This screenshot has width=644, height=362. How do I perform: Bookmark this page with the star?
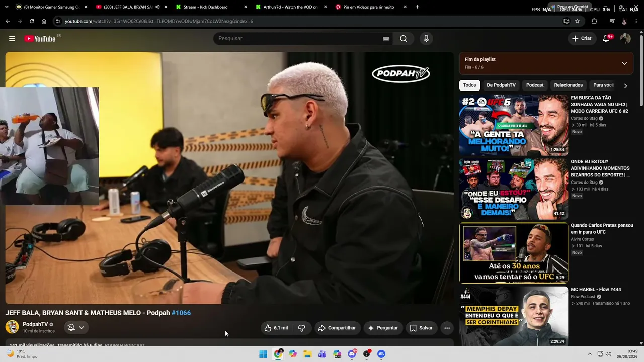(577, 21)
